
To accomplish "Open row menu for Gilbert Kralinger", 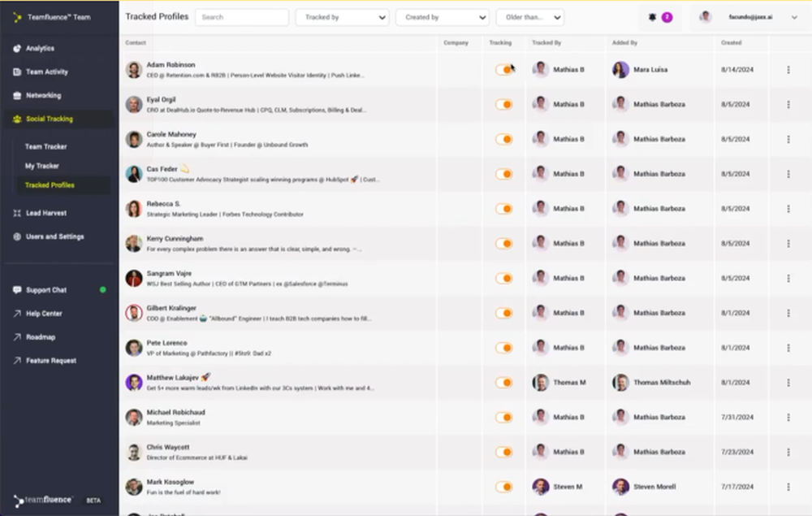I will point(788,313).
